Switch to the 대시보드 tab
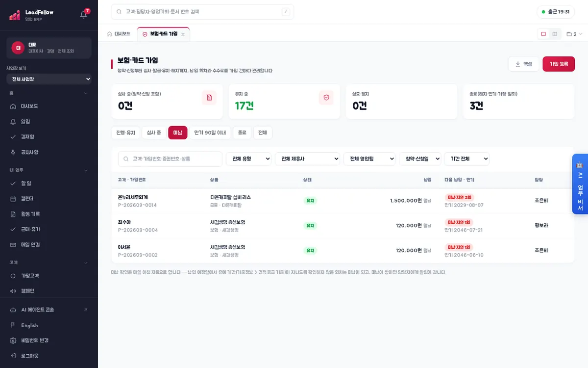The image size is (588, 368). point(119,34)
